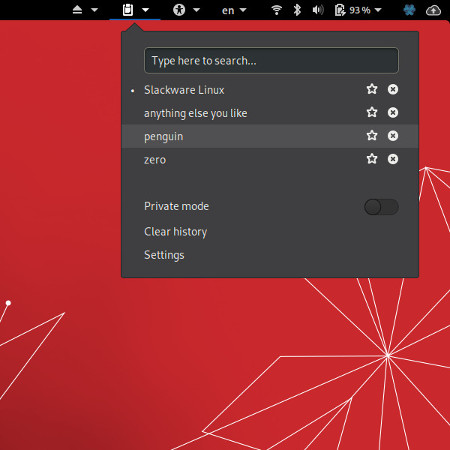Select the 'Slackware Linux' clipboard entry
The image size is (450, 450).
coord(270,90)
